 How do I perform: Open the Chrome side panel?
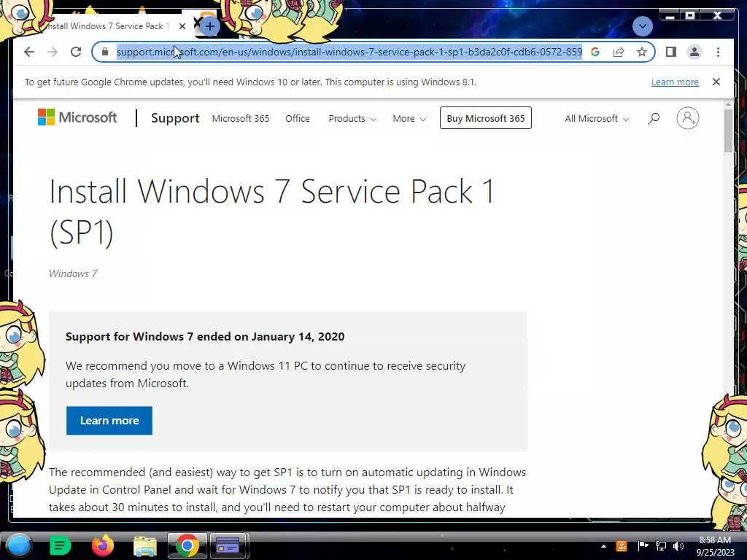671,52
